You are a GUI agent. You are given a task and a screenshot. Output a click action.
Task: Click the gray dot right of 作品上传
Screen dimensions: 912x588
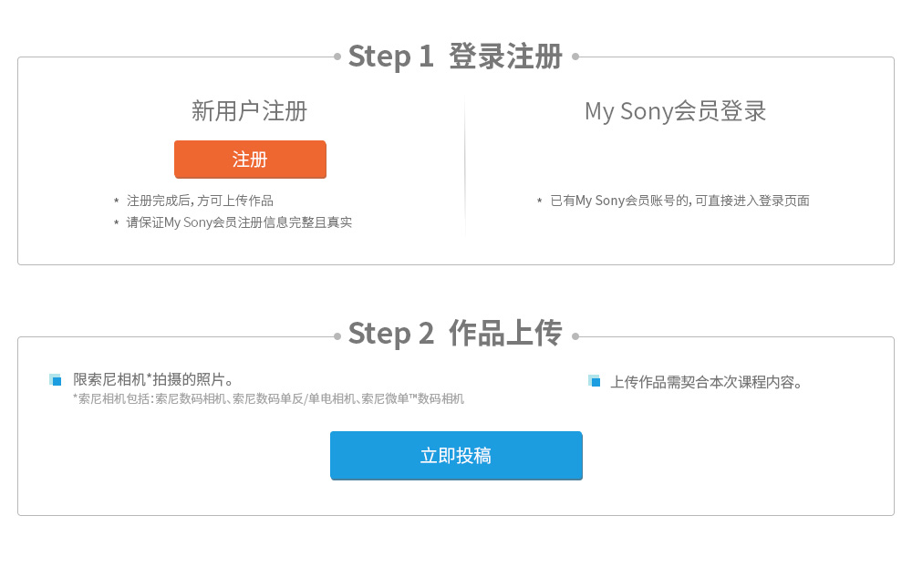(x=575, y=336)
